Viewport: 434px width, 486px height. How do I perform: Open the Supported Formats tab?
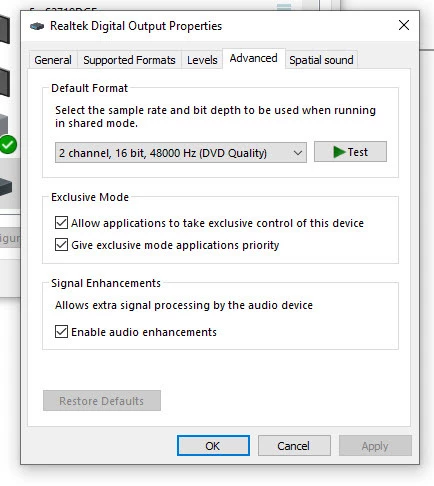(x=129, y=60)
